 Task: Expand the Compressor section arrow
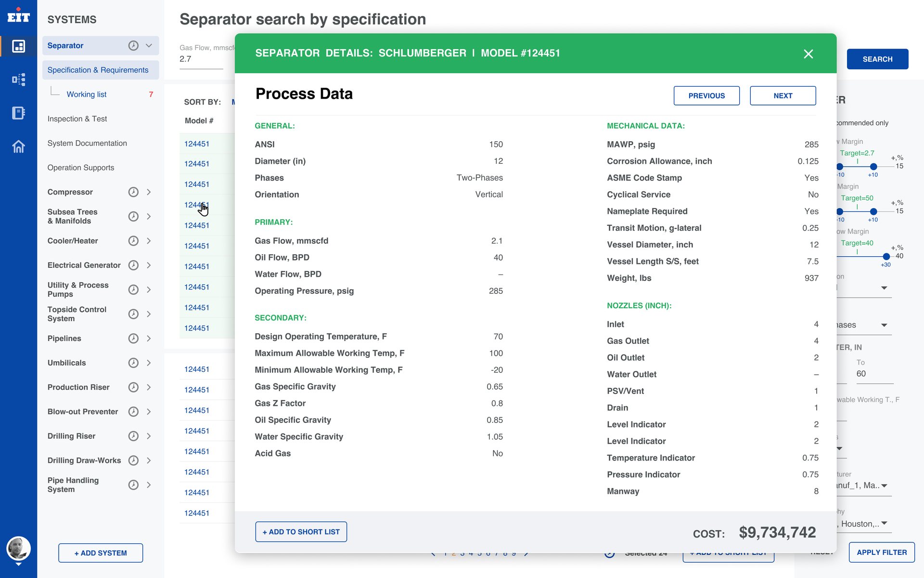click(149, 192)
